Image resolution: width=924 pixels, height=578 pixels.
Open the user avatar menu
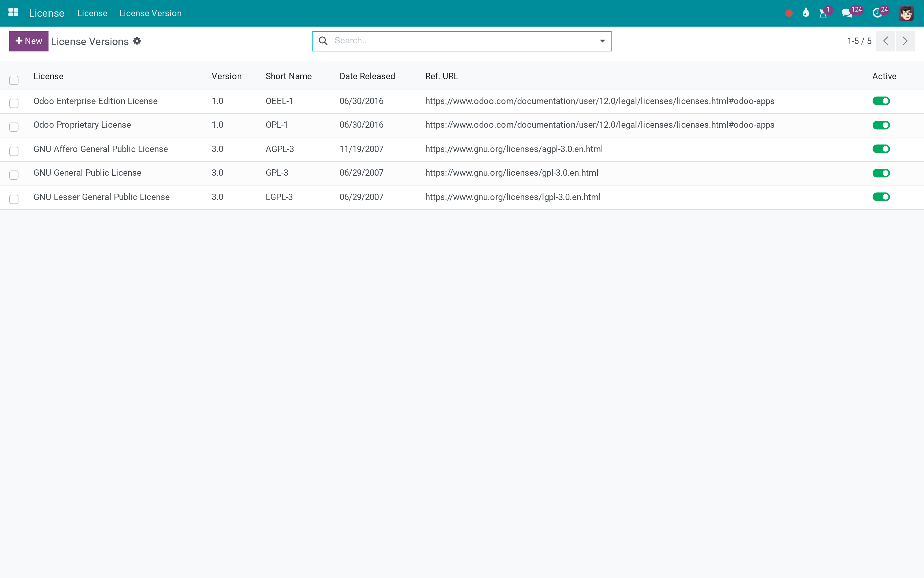coord(906,13)
